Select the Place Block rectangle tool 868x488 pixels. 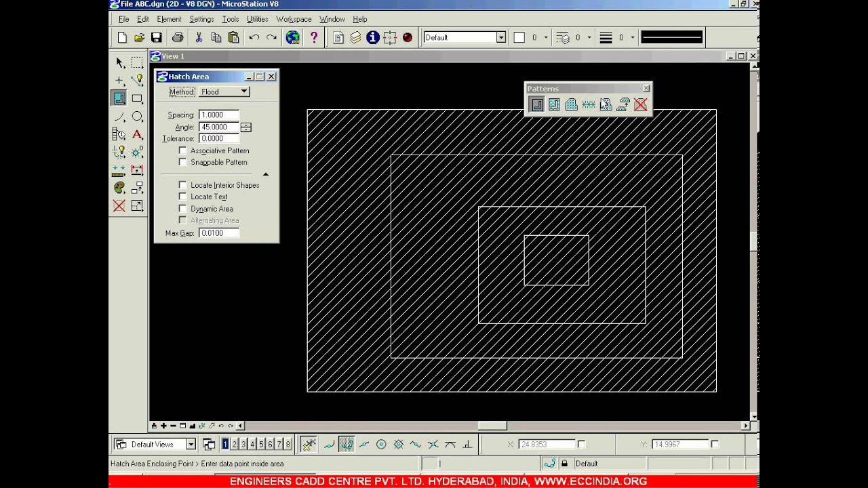click(x=137, y=98)
